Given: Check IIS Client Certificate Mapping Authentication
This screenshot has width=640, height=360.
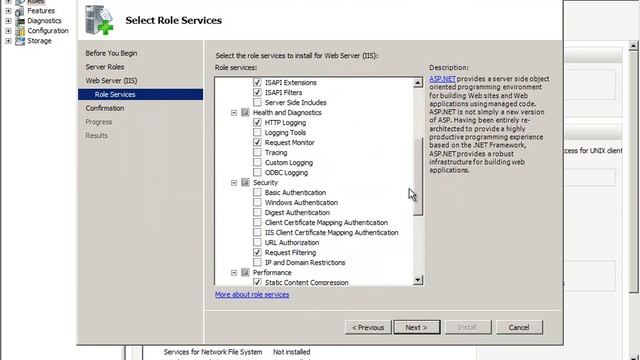Looking at the screenshot, I should point(257,232).
